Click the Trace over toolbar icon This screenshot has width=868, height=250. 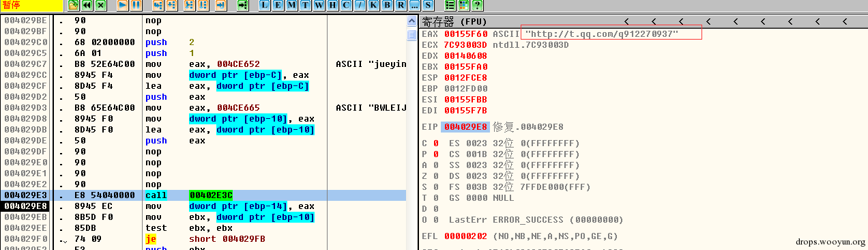tap(203, 5)
